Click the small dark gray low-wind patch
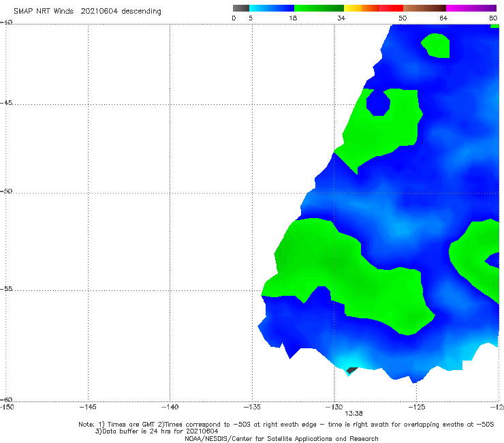The width and height of the screenshot is (504, 443). pos(352,370)
